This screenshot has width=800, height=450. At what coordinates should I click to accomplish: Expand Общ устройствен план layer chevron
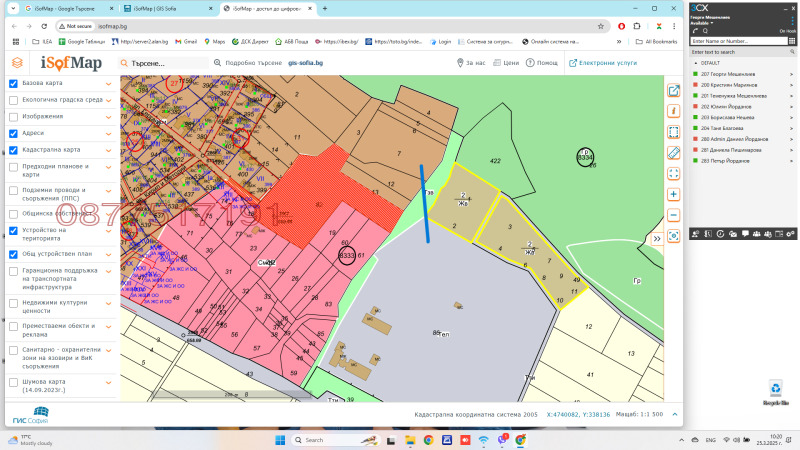click(x=107, y=254)
